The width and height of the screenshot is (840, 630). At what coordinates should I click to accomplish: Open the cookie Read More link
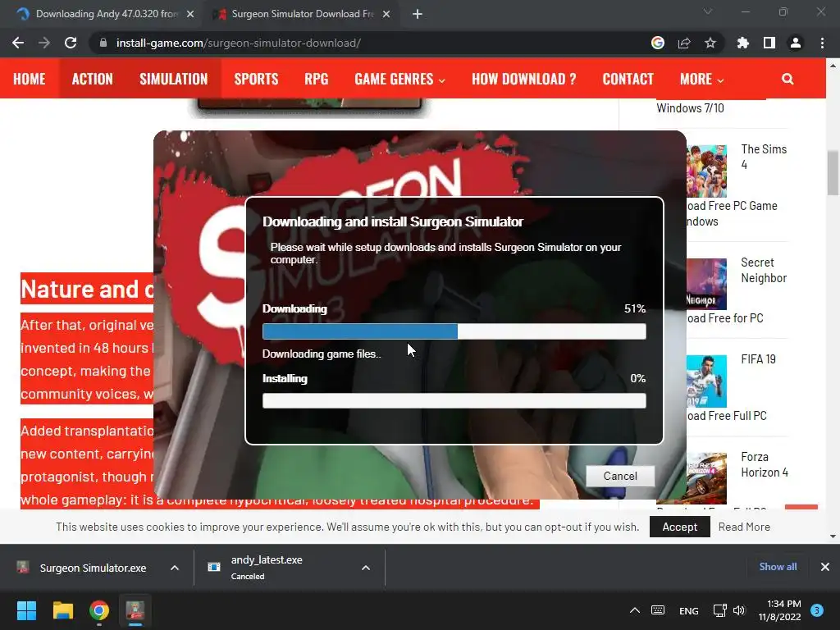(744, 527)
